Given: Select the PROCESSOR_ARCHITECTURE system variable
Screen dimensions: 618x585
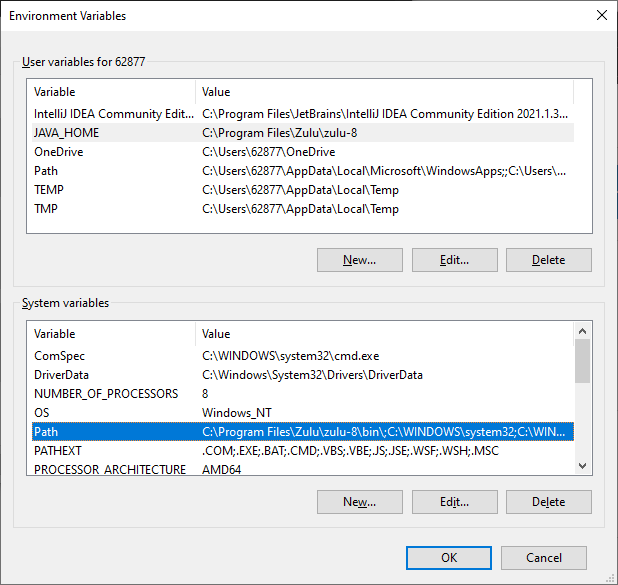Looking at the screenshot, I should pos(303,469).
